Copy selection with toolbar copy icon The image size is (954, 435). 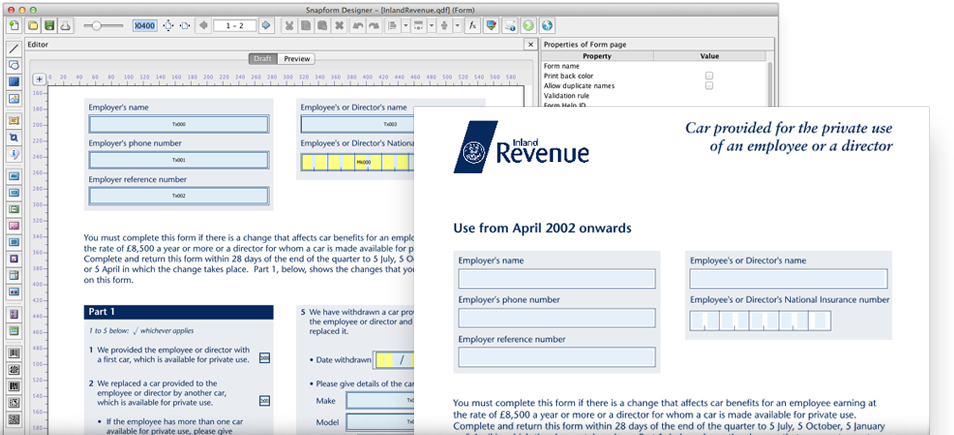pyautogui.click(x=306, y=26)
